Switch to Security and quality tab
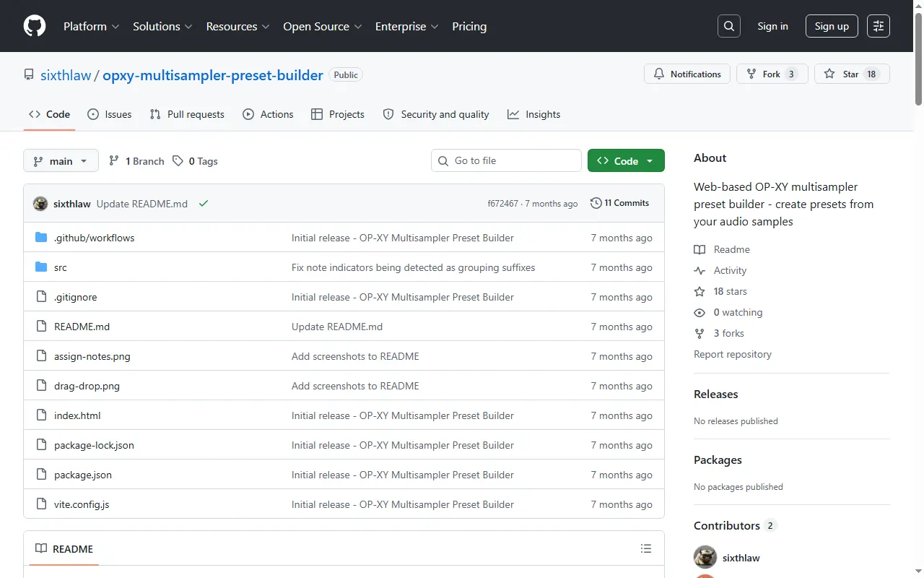This screenshot has height=578, width=924. (436, 114)
